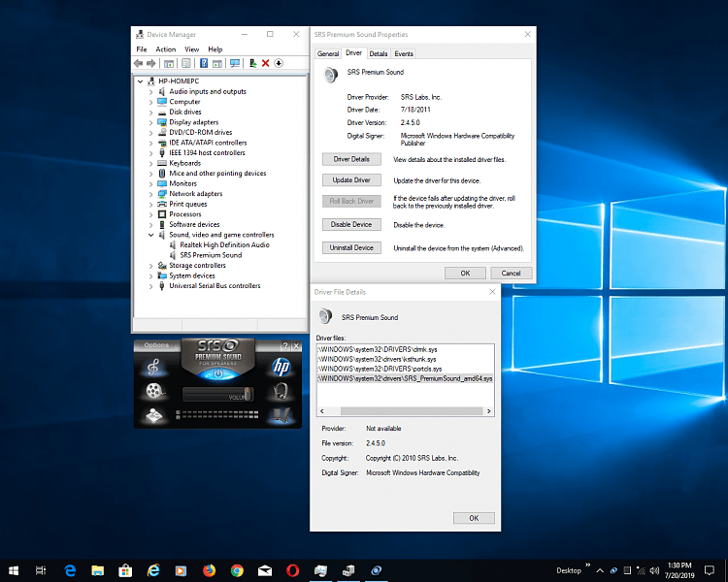This screenshot has width=728, height=582.
Task: Open Microsoft Edge from taskbar
Action: coord(70,570)
